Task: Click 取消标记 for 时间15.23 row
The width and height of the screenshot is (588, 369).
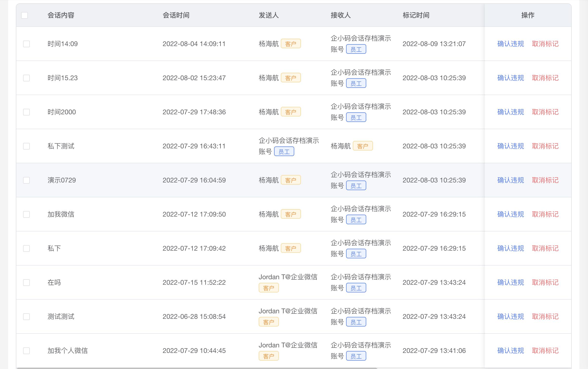Action: tap(545, 78)
